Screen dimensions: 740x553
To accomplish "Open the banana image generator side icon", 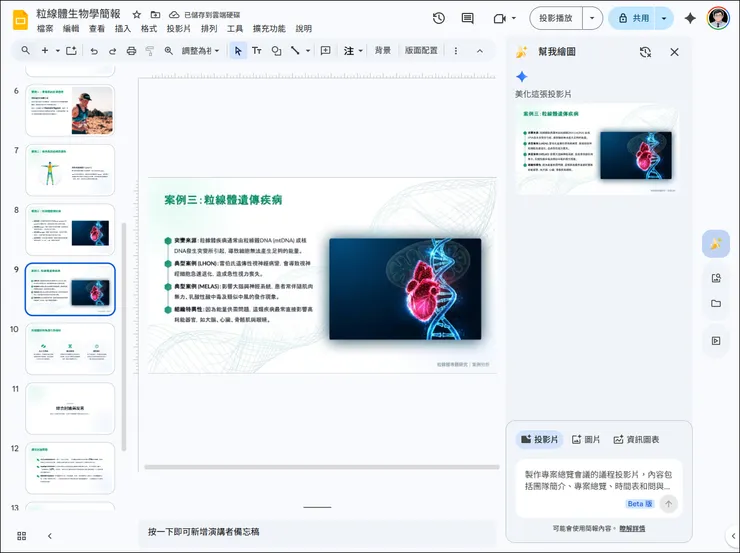I will pos(716,244).
